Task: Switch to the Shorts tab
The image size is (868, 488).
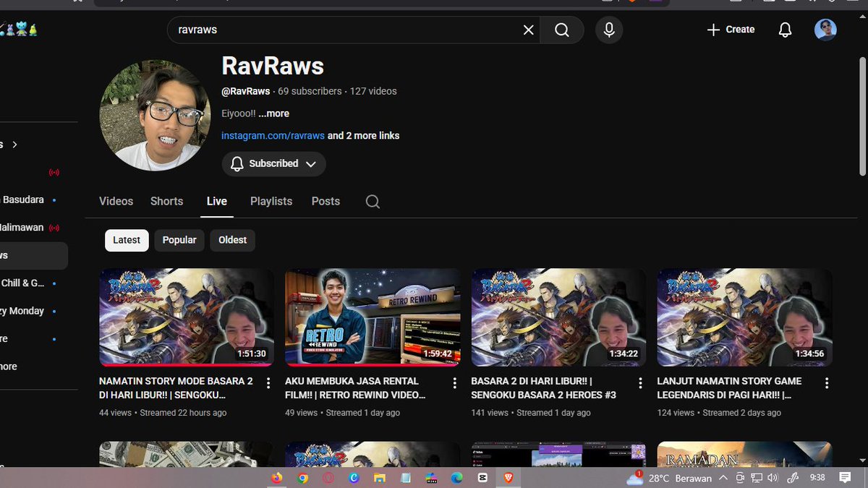Action: click(166, 201)
